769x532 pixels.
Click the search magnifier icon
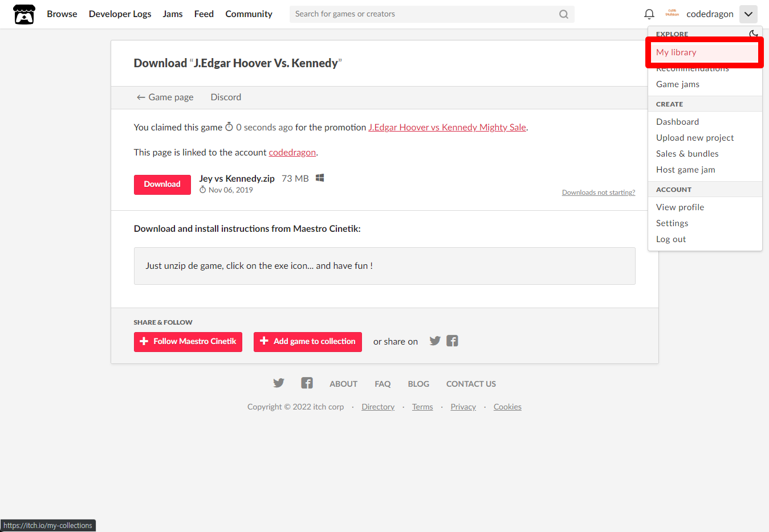[564, 14]
